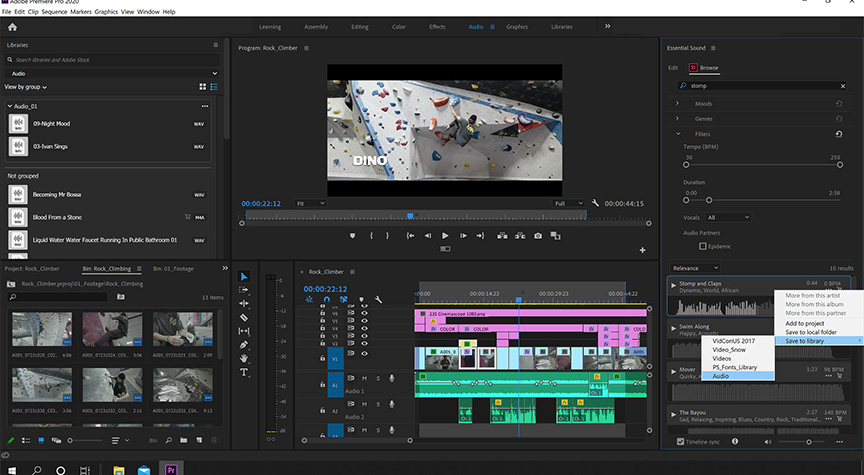Screen dimensions: 864x475
Task: Switch Libraries panel to list view icon
Action: click(x=214, y=87)
